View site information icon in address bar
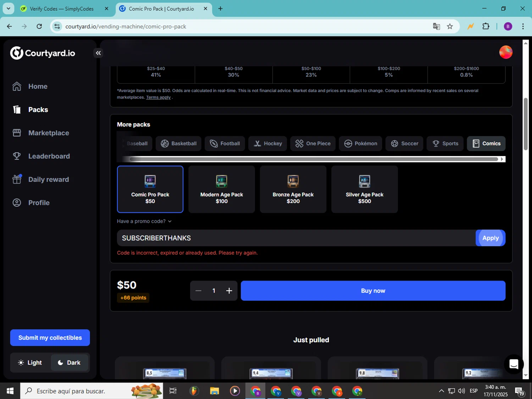The height and width of the screenshot is (399, 532). pyautogui.click(x=57, y=27)
